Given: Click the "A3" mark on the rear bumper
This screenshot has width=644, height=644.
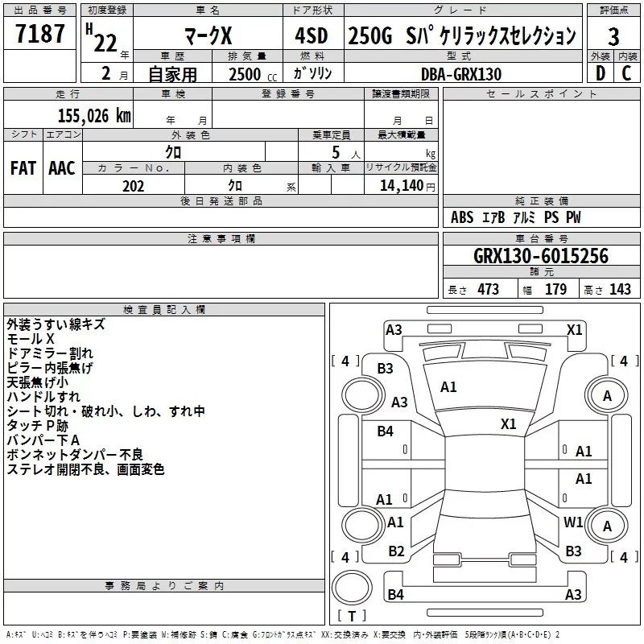Looking at the screenshot, I should pyautogui.click(x=573, y=594).
